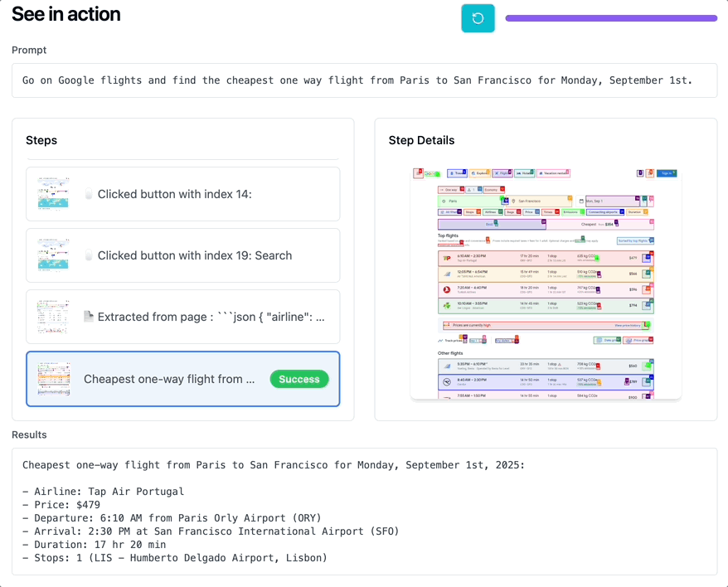
Task: Select the 'Explore' tab in screenshot
Action: pyautogui.click(x=479, y=173)
